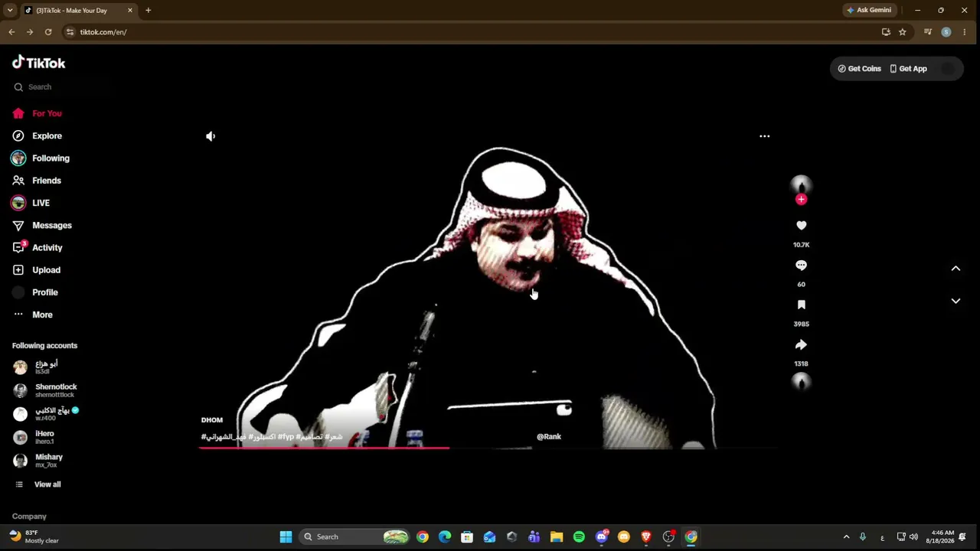Screen dimensions: 980x551
Task: Go back with the browser back arrow
Action: [x=11, y=32]
